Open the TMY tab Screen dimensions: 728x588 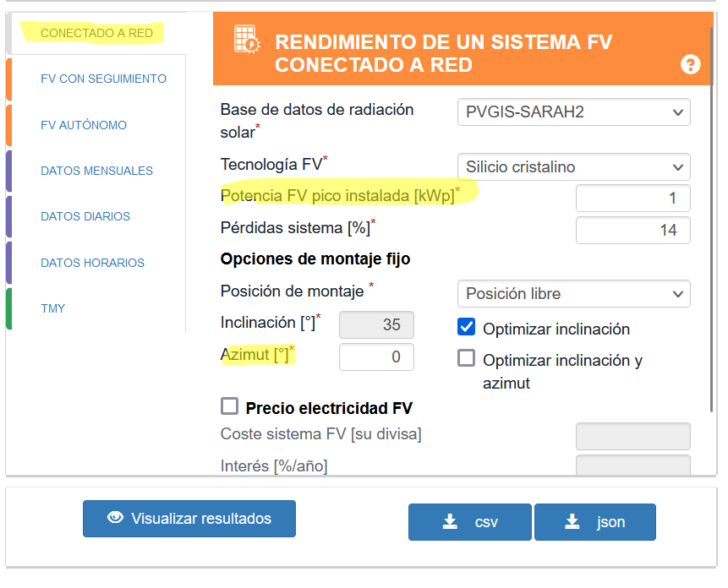(52, 308)
